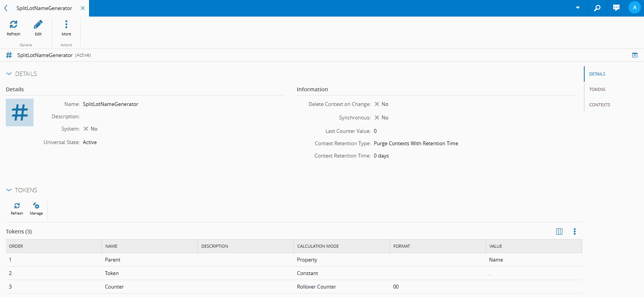The width and height of the screenshot is (644, 297).
Task: Click the Manage tokens gear icon
Action: pyautogui.click(x=36, y=206)
